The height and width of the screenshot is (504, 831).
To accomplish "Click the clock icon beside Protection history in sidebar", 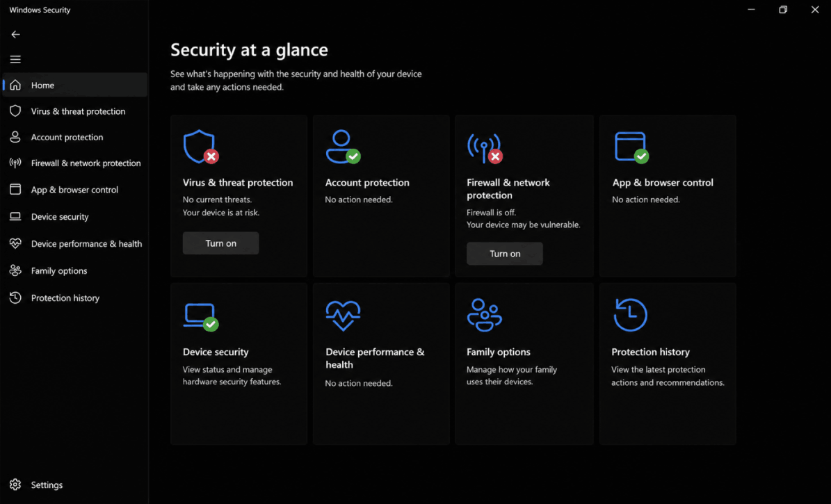I will point(15,298).
